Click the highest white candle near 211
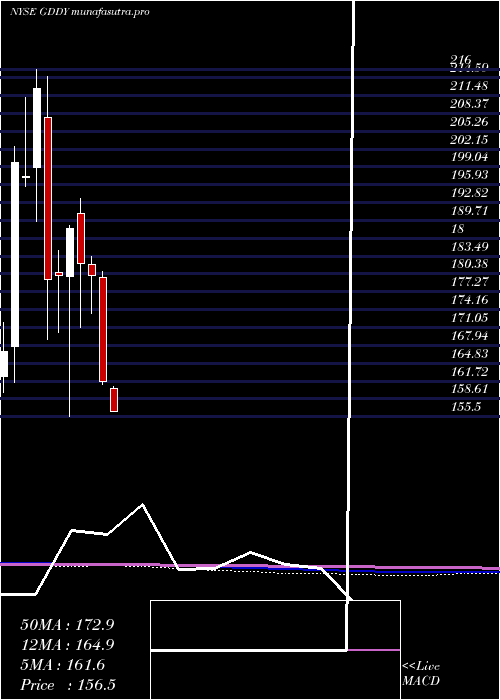This screenshot has width=500, height=700. tap(37, 128)
